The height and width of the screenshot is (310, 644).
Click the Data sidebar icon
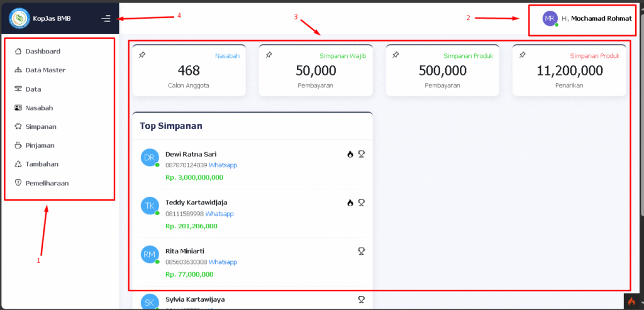click(x=18, y=89)
